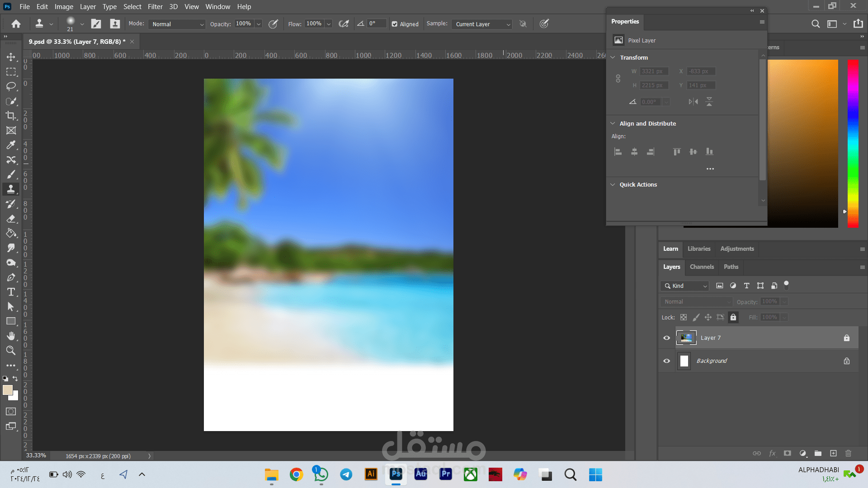Hide the Background layer eye

[666, 361]
